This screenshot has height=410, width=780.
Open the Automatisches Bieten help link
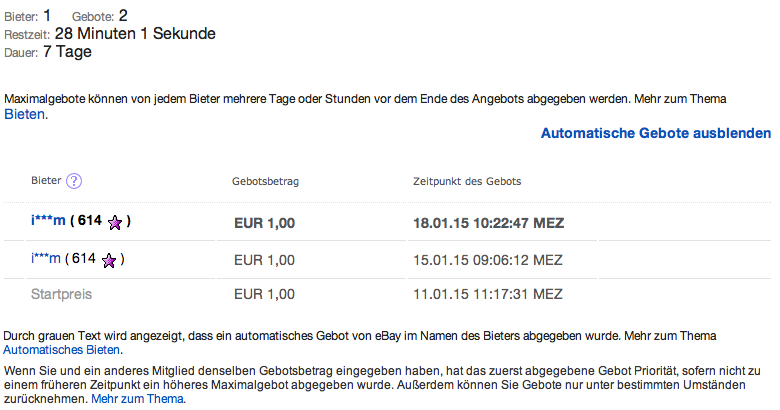[x=62, y=351]
